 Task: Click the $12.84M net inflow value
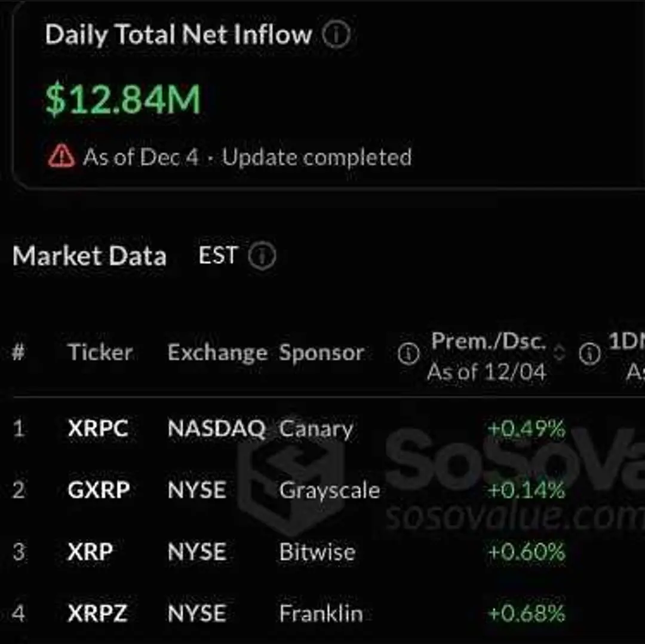(x=123, y=99)
